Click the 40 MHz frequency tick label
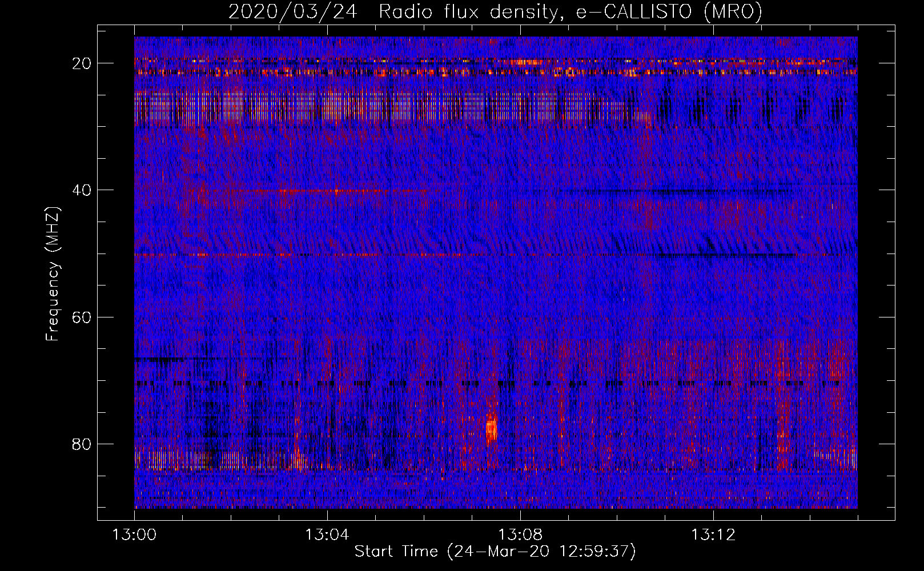The height and width of the screenshot is (571, 924). (82, 190)
